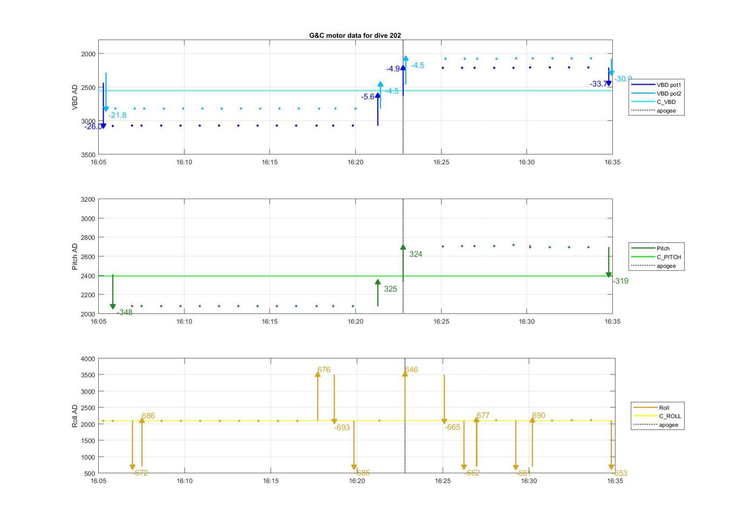
Task: Click the C_PITCH light green legend line sample
Action: 643,257
